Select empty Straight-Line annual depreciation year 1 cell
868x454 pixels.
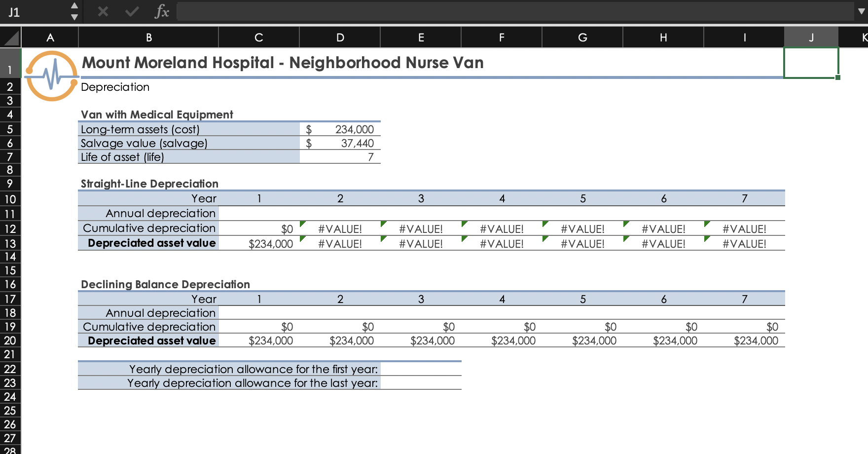[259, 214]
